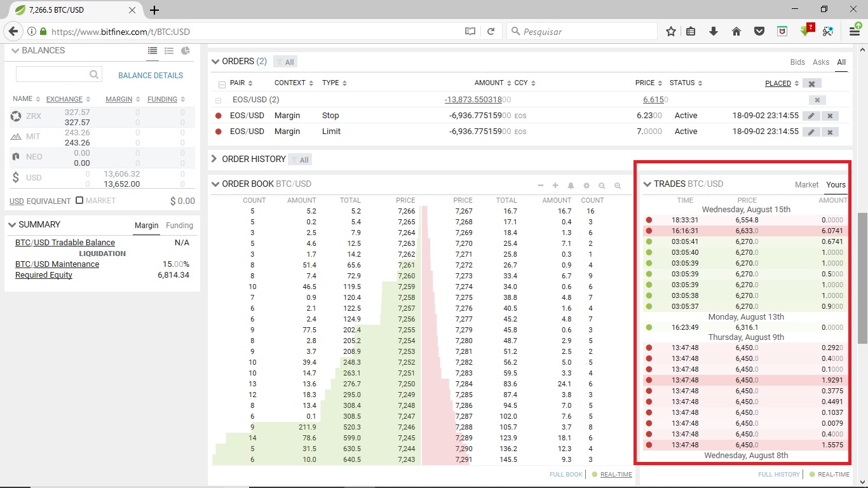The image size is (868, 488).
Task: Click the order book alerts bell icon
Action: [571, 186]
